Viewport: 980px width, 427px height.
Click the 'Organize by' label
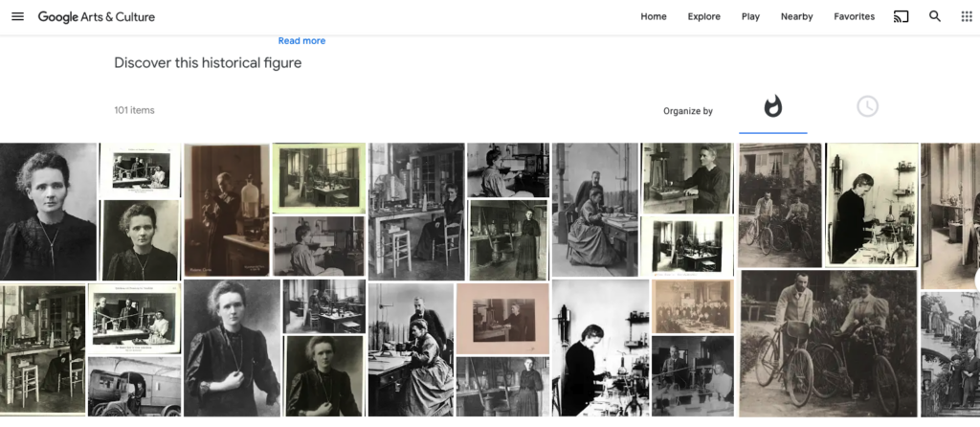(x=687, y=111)
